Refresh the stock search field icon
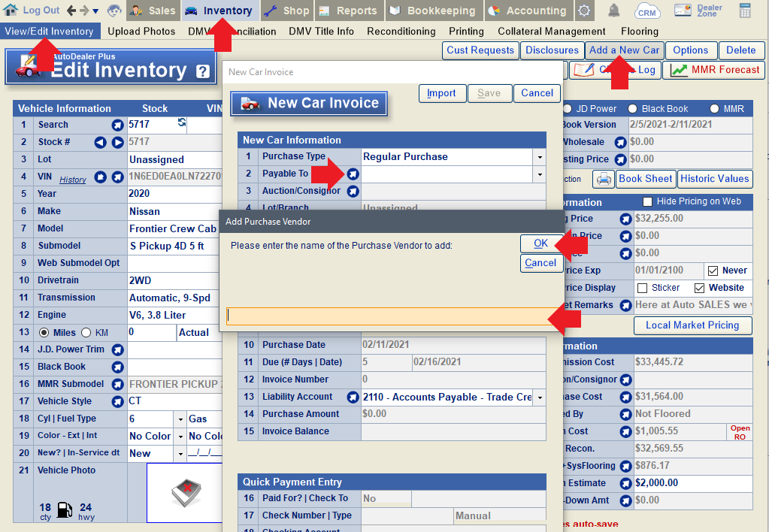The width and height of the screenshot is (769, 532). tap(181, 122)
